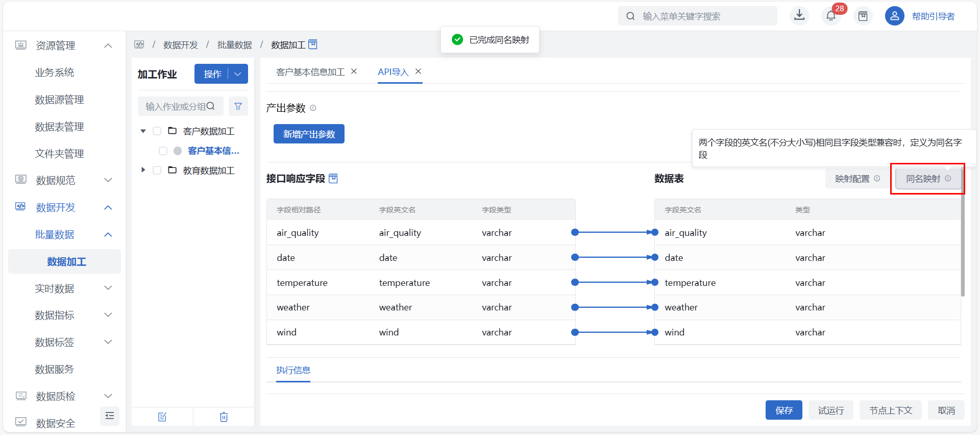Open 数据源管理 in the sidebar
980x435 pixels.
pyautogui.click(x=59, y=100)
